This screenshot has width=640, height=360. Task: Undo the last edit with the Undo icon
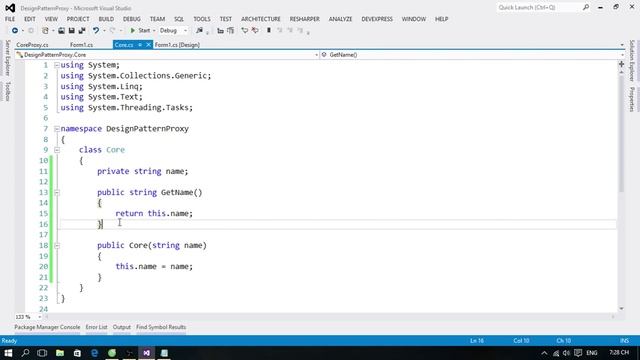click(x=96, y=31)
